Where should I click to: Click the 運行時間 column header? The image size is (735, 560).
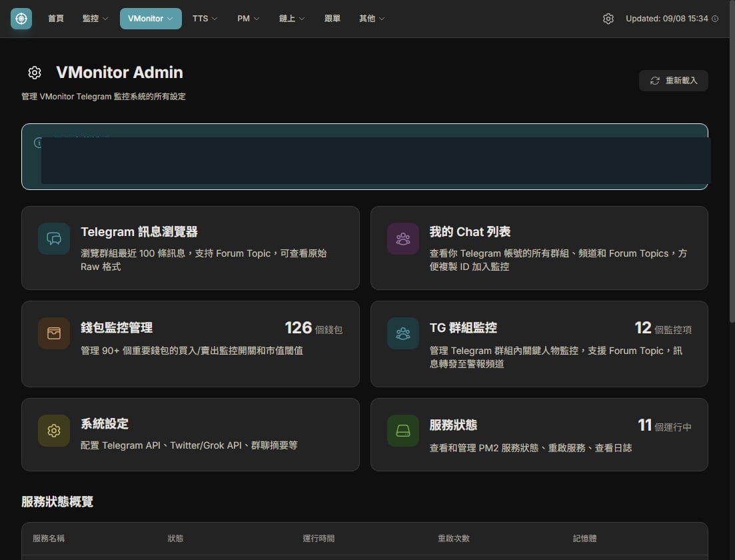pos(319,539)
